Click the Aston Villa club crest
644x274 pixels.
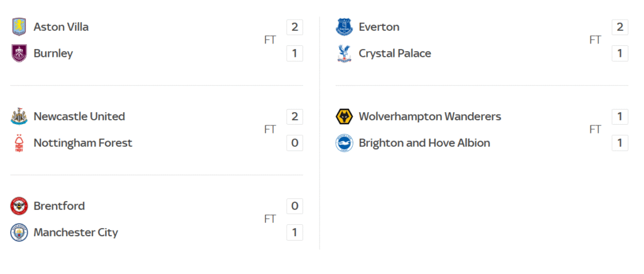pyautogui.click(x=19, y=27)
